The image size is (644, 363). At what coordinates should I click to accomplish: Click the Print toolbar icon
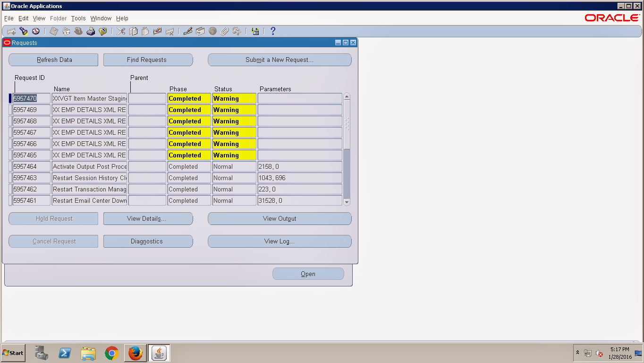coord(91,31)
